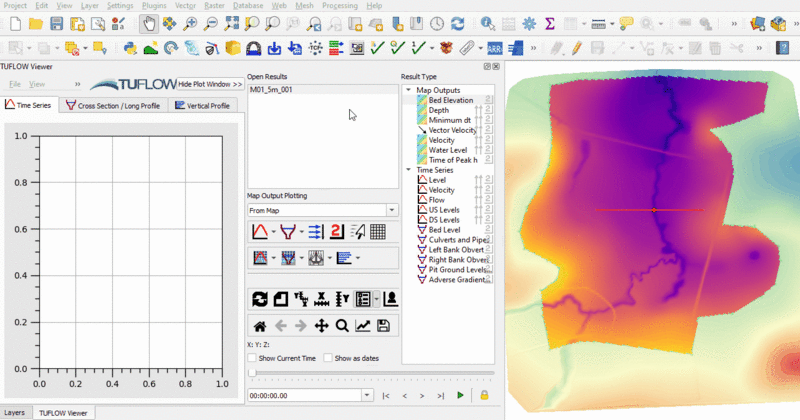
Task: Click the Python console icon in toolbar
Action: pos(130,47)
